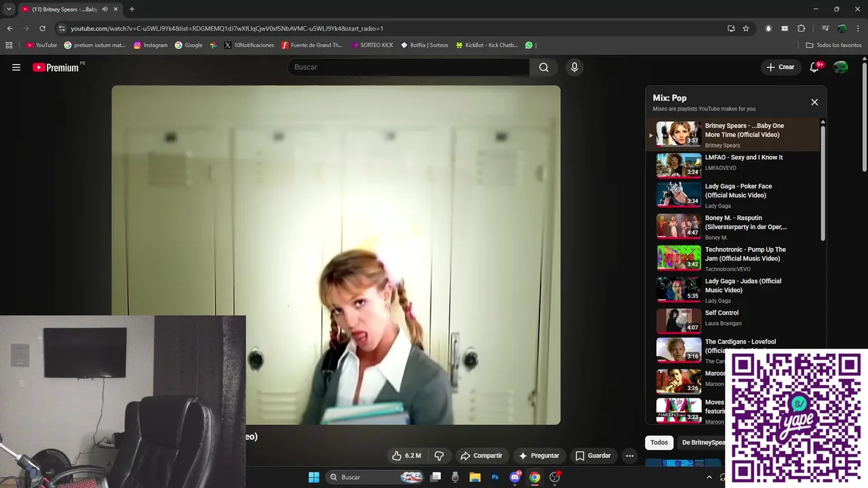868x488 pixels.
Task: Click the address bar URL
Action: (227, 28)
